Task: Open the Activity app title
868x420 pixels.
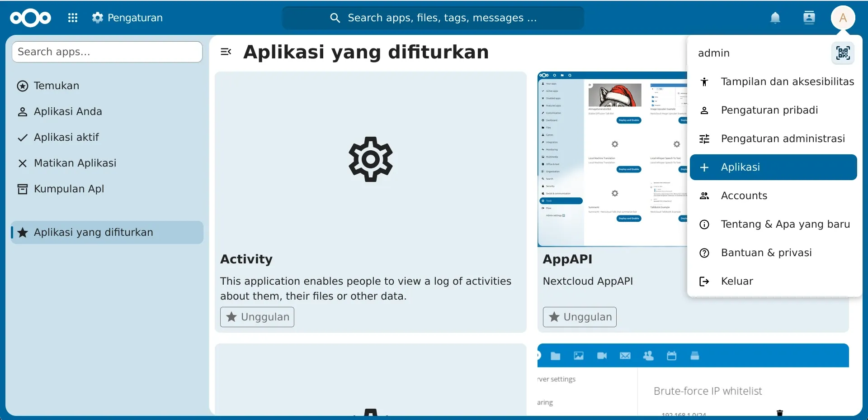Action: [246, 259]
